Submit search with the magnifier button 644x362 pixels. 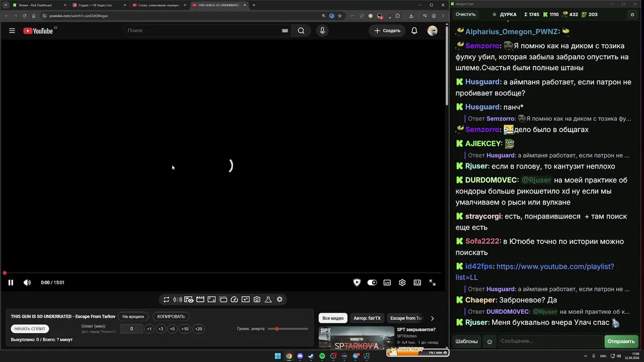point(301,31)
